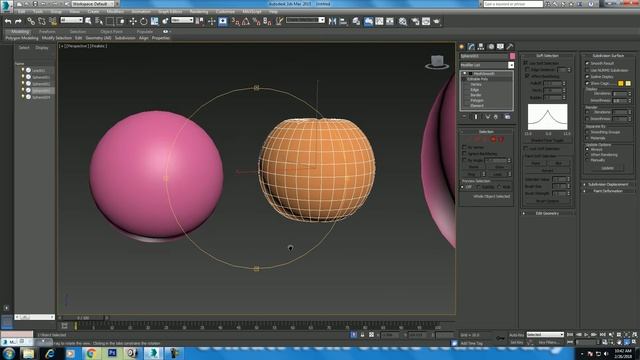Switch to the Create command panel
The image size is (640, 360).
click(462, 47)
